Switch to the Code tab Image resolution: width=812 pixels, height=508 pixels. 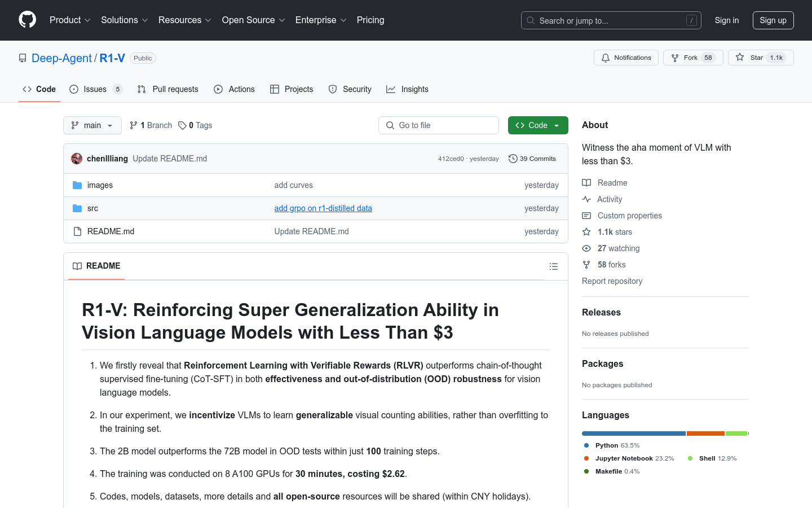point(39,89)
